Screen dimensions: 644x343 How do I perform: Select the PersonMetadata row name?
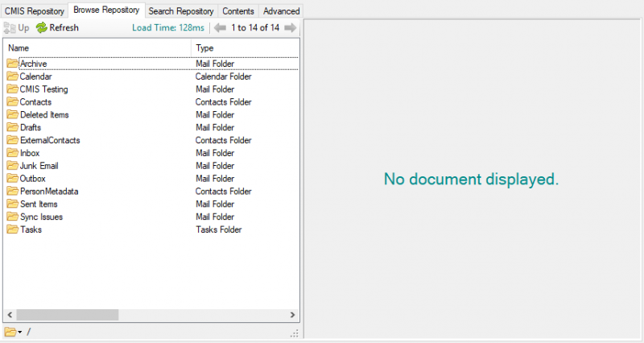49,191
